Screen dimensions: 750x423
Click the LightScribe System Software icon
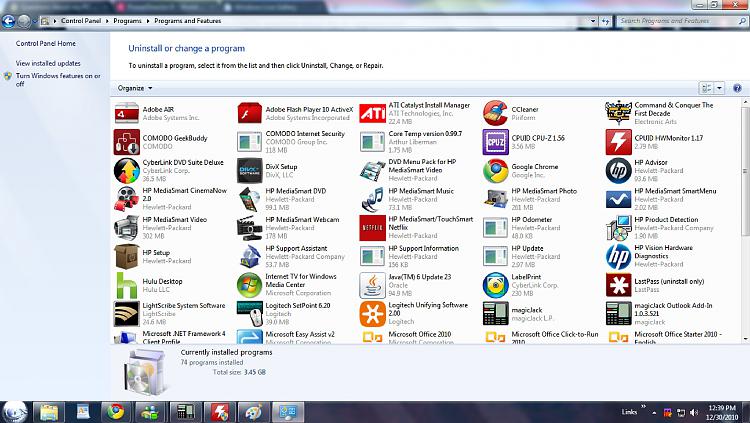pyautogui.click(x=127, y=314)
